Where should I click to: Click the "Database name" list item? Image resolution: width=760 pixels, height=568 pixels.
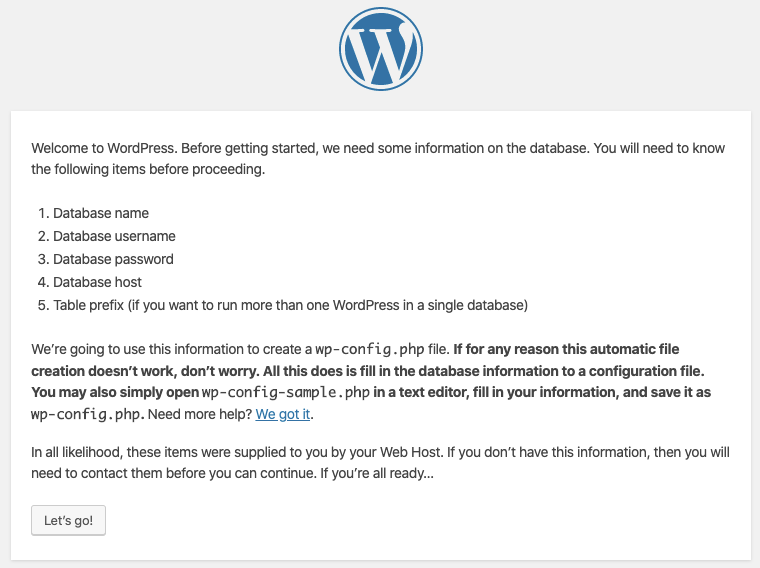click(x=101, y=213)
